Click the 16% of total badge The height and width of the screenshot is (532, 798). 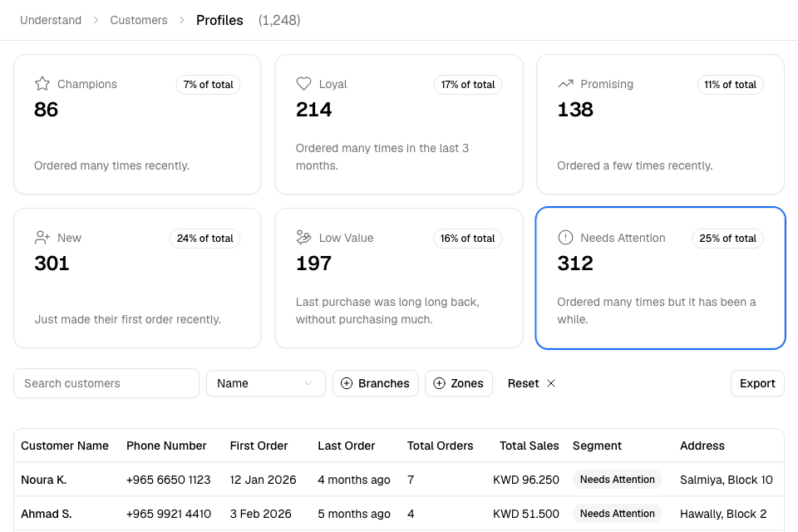468,239
